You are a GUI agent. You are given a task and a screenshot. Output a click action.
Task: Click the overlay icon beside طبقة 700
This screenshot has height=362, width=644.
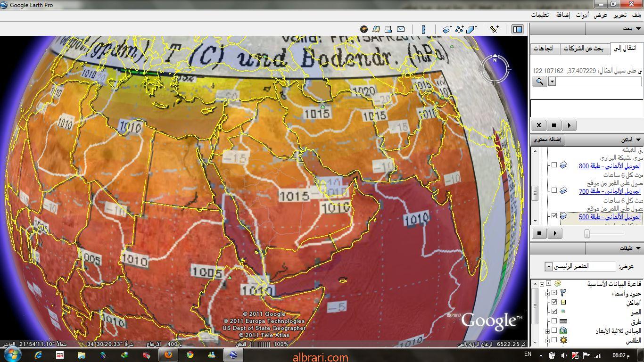[x=563, y=191]
